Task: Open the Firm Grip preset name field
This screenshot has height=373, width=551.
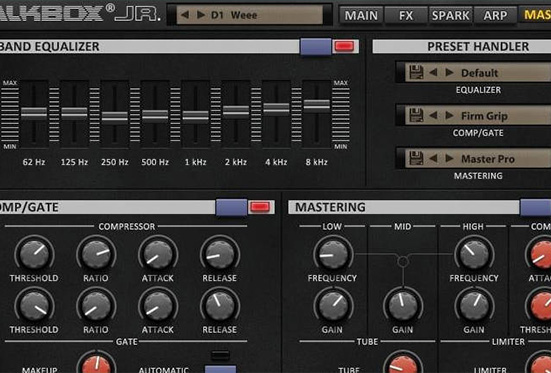Action: [478, 115]
